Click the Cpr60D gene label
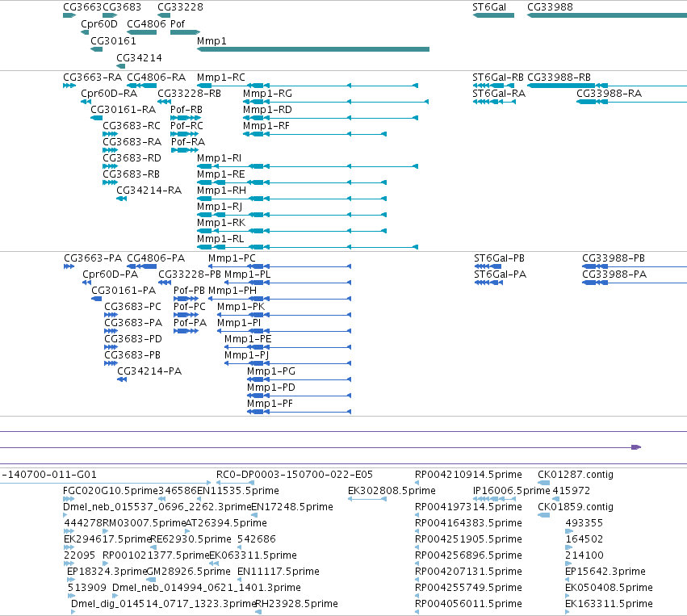The width and height of the screenshot is (687, 616). tap(99, 23)
